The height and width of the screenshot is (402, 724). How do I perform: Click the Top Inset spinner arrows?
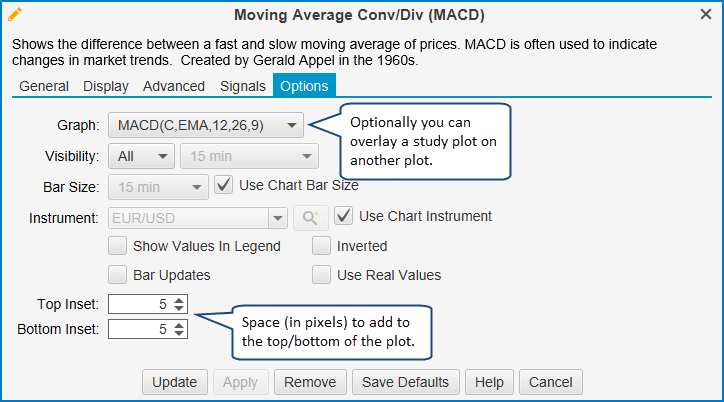coord(179,304)
